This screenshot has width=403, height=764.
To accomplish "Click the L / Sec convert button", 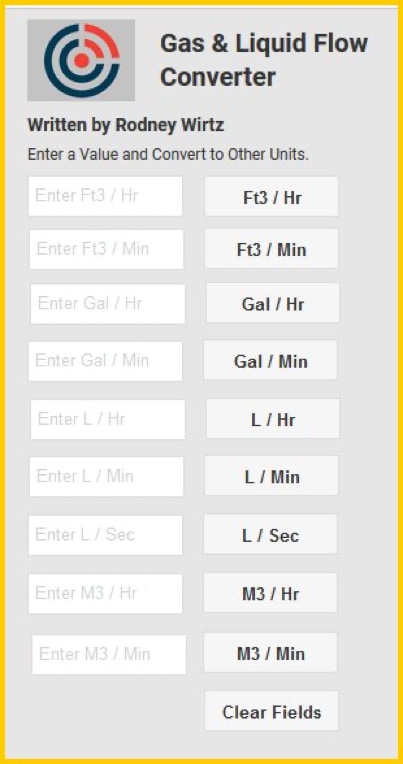I will point(270,535).
